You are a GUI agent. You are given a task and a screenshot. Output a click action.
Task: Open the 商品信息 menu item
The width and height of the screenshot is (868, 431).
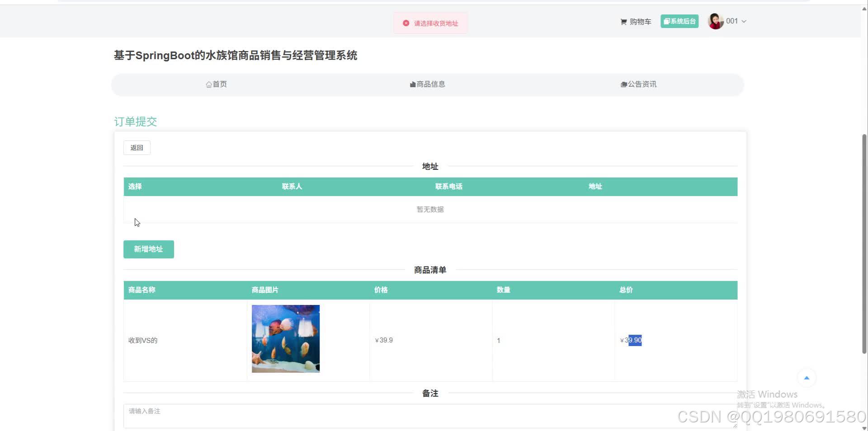428,84
